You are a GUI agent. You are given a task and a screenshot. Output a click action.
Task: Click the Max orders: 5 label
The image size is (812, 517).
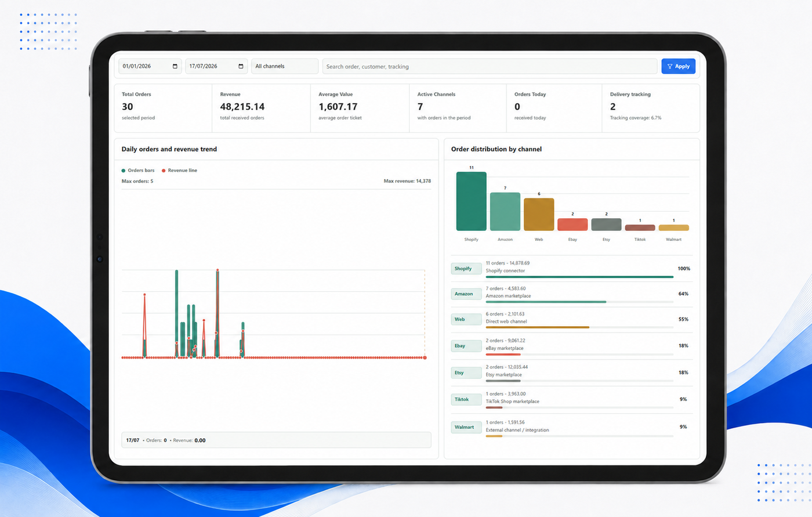[137, 181]
